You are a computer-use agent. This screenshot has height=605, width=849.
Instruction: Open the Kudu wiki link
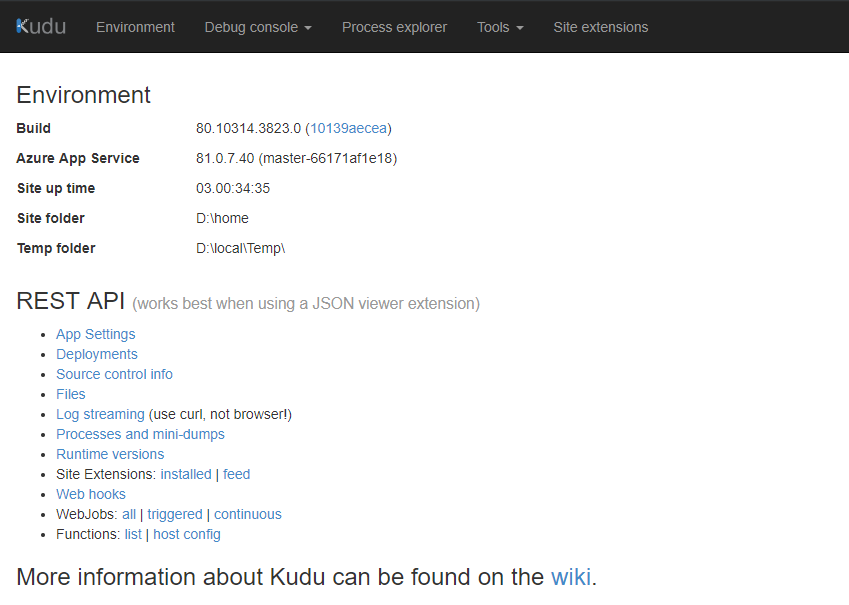[x=571, y=577]
